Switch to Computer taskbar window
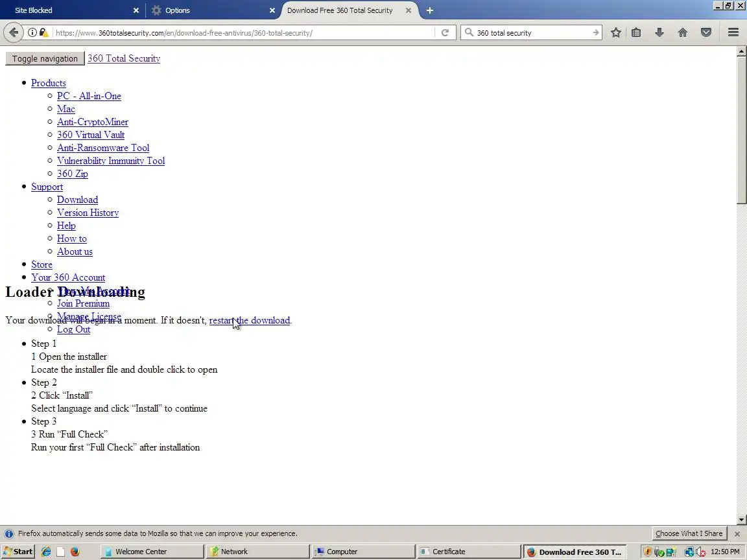This screenshot has width=747, height=560. (x=364, y=552)
